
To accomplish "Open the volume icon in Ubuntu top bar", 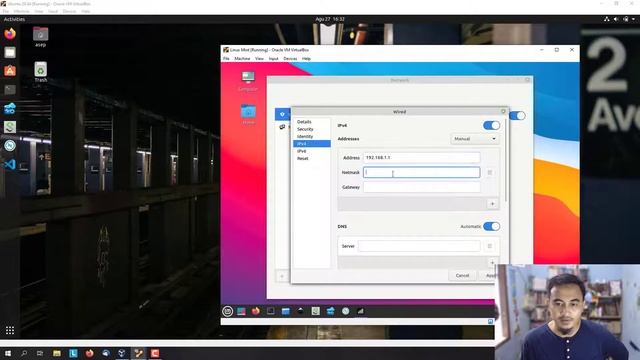I will (x=616, y=19).
